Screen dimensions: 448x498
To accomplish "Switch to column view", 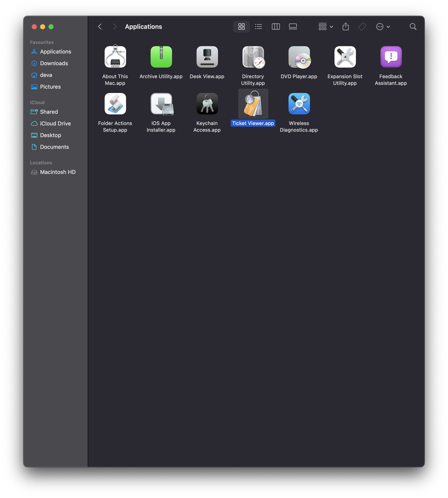I will point(276,27).
